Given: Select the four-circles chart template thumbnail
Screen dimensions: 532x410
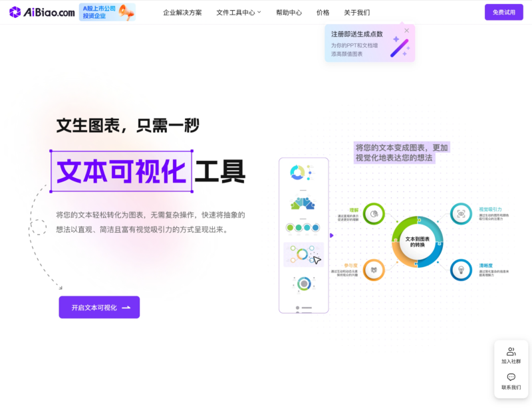Looking at the screenshot, I should [303, 228].
